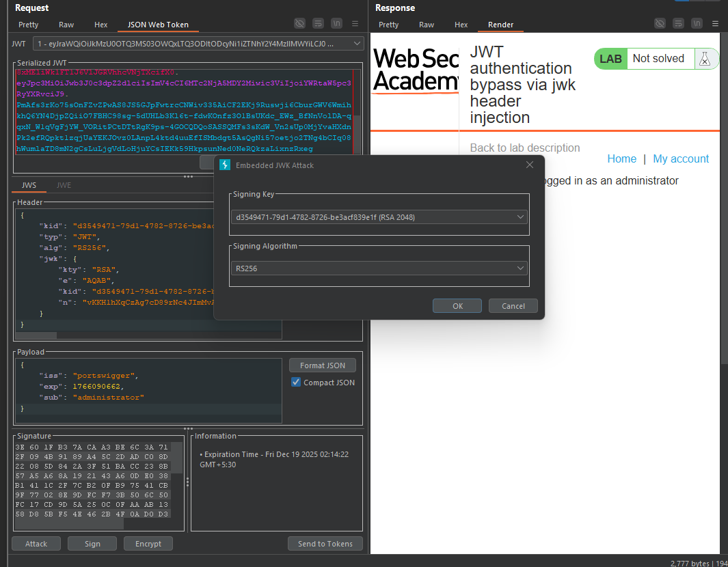Toggle hide non-printable icon in Request panel
Screen dimensions: 728x567
point(300,23)
